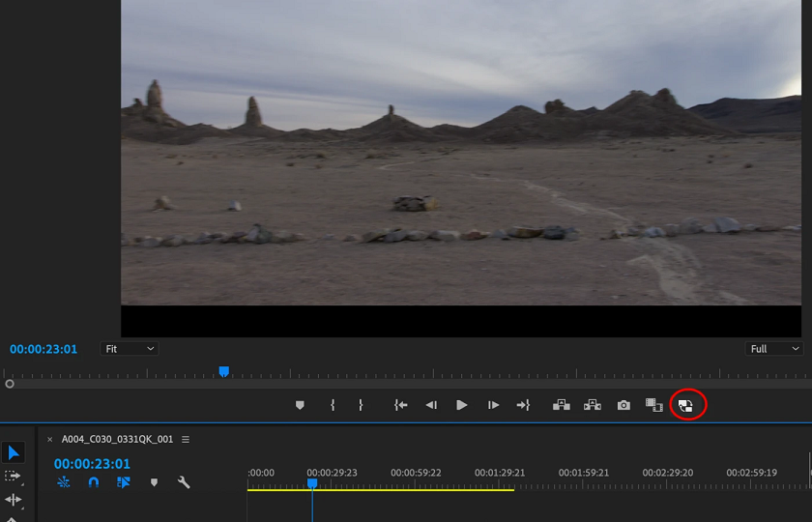The height and width of the screenshot is (522, 812).
Task: Click the Extract button
Action: pos(593,405)
